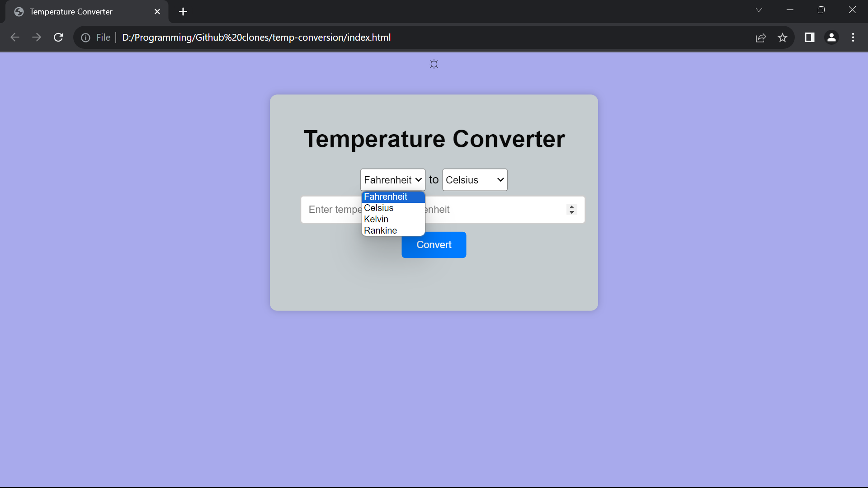Click the share page icon

[761, 38]
